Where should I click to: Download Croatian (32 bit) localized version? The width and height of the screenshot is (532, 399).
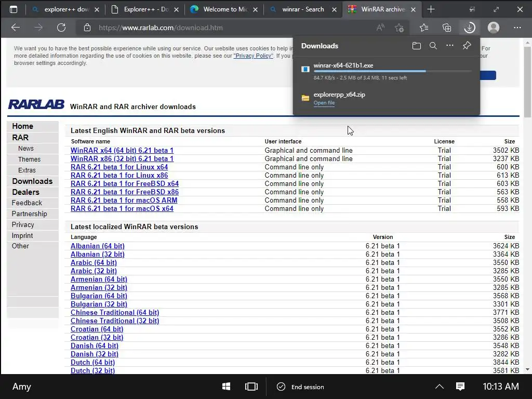tap(97, 338)
